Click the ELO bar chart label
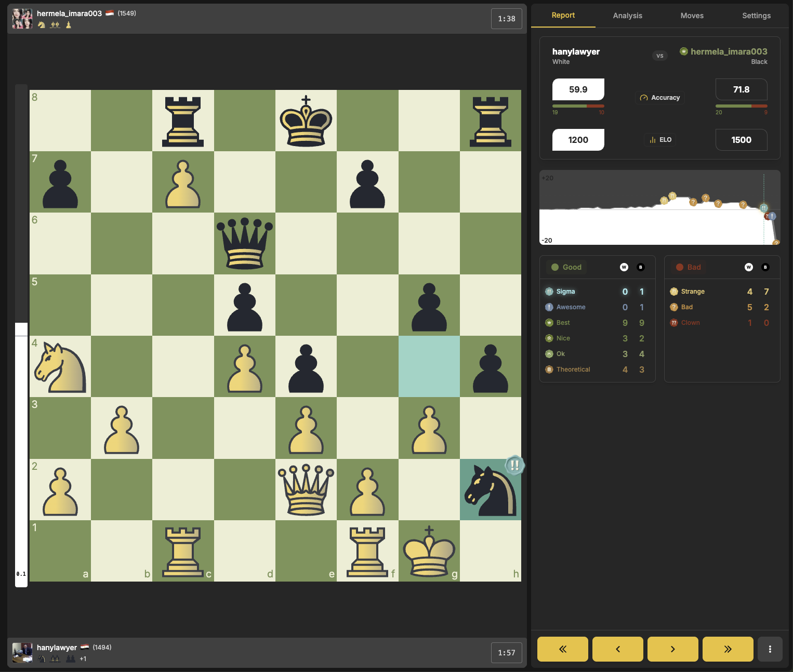 (659, 140)
